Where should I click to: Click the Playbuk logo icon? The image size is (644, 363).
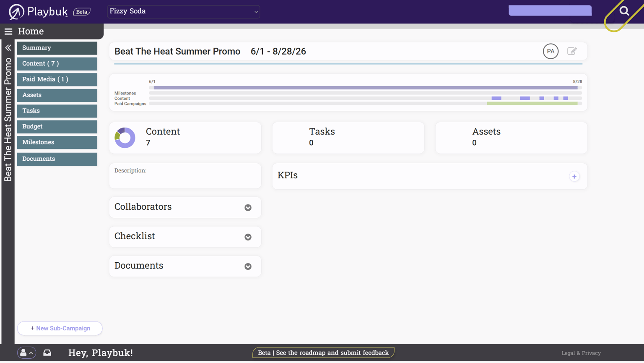[x=16, y=12]
